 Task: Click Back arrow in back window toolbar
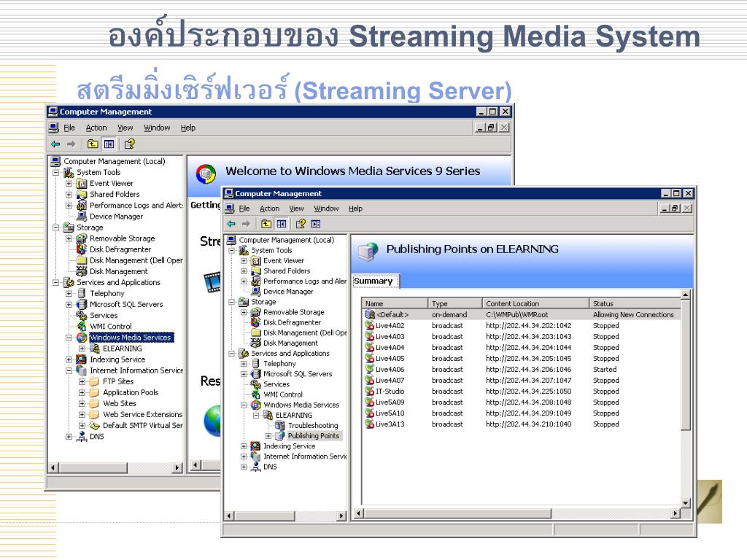(55, 144)
